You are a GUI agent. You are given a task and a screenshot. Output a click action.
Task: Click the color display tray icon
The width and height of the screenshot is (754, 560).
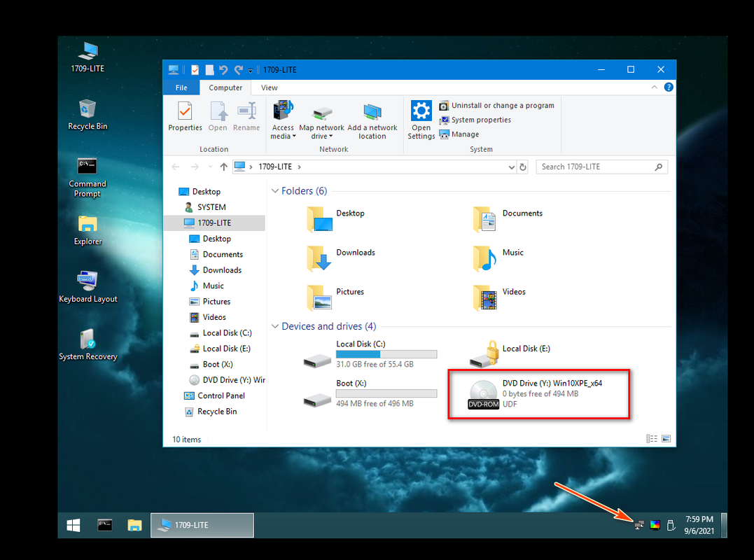click(655, 525)
